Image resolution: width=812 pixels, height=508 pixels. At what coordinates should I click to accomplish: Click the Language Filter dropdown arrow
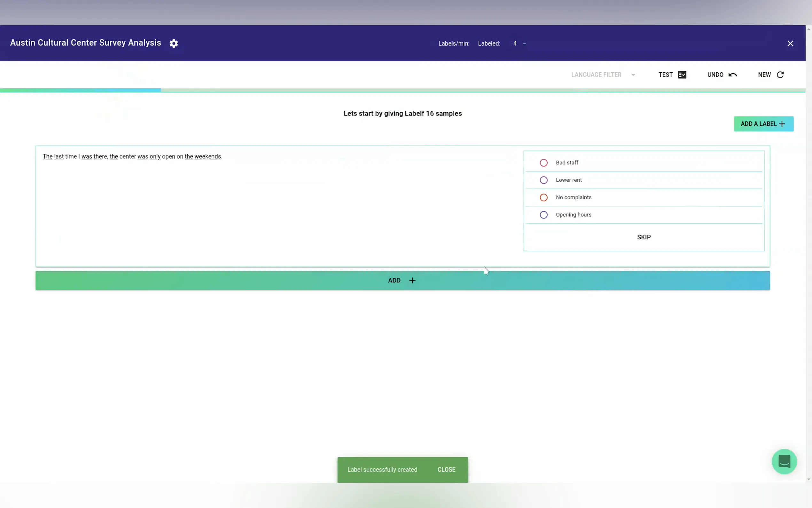point(633,75)
